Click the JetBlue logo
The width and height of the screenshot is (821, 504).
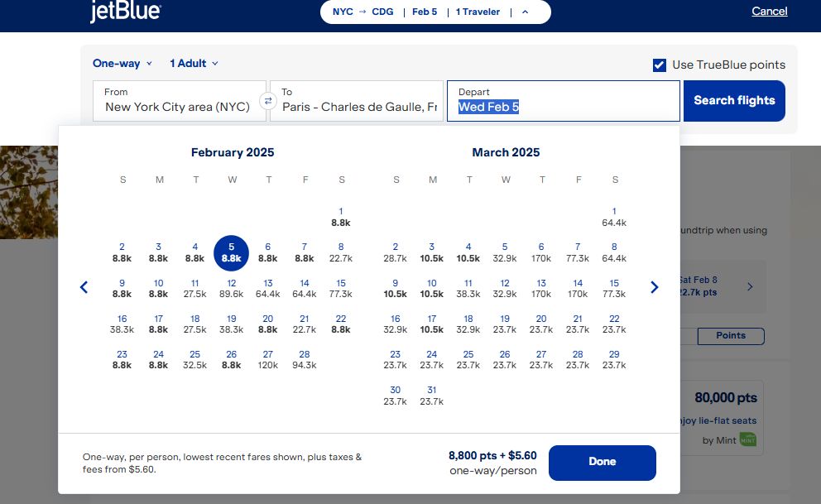(125, 12)
